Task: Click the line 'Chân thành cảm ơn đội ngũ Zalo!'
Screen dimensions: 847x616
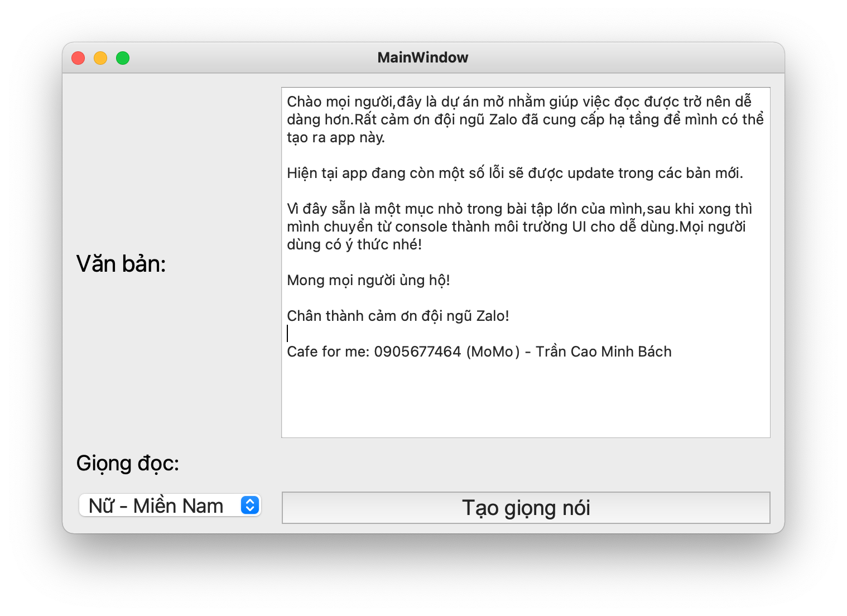Action: click(398, 316)
